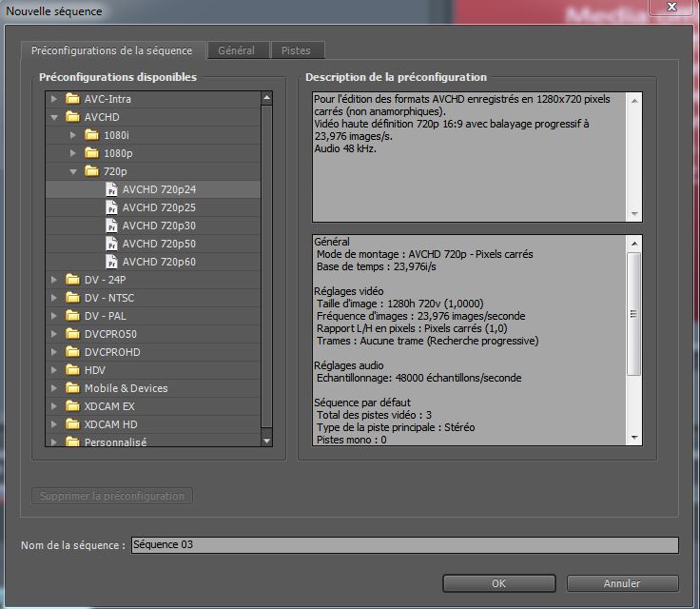Confirm with the OK button
Viewport: 700px width, 609px height.
pyautogui.click(x=498, y=583)
